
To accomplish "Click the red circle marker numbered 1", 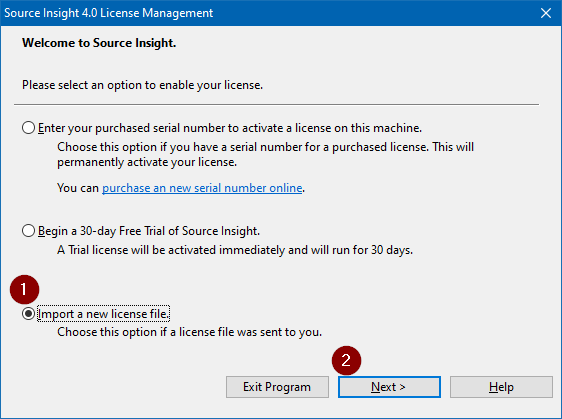I will coord(24,289).
